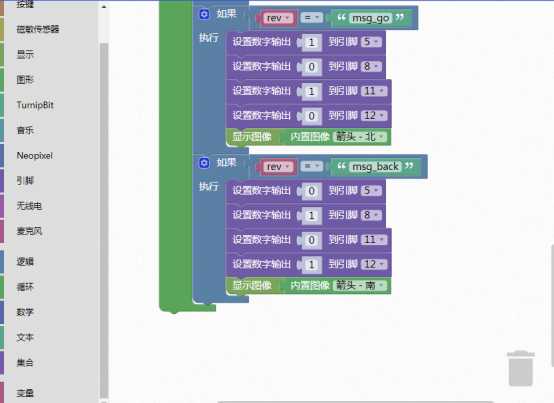Open the 箭头-北 built-in image dropdown
The image size is (554, 403).
pos(360,136)
